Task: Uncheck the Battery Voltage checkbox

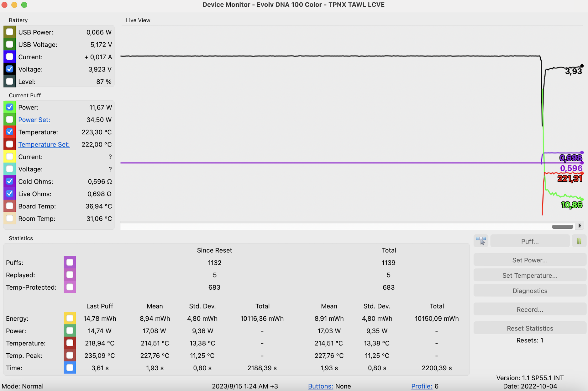Action: (x=10, y=69)
